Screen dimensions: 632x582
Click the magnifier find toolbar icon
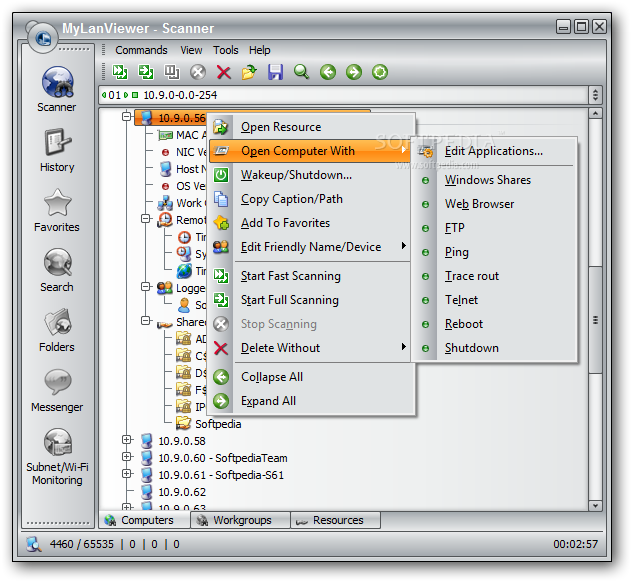click(301, 72)
